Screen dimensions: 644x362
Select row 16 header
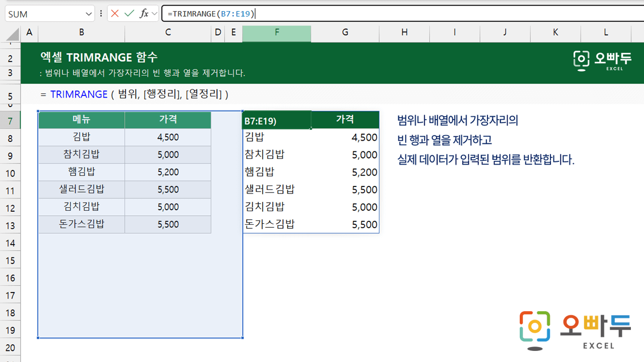[10, 278]
